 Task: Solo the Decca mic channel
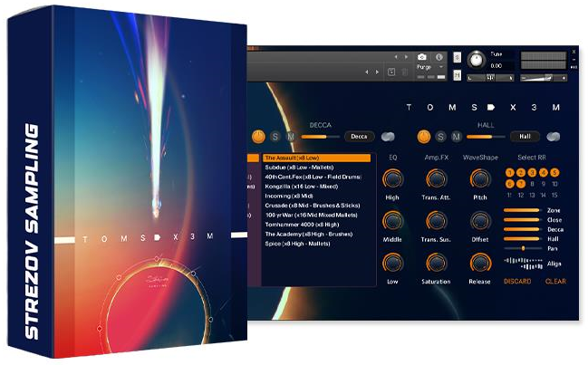point(275,137)
